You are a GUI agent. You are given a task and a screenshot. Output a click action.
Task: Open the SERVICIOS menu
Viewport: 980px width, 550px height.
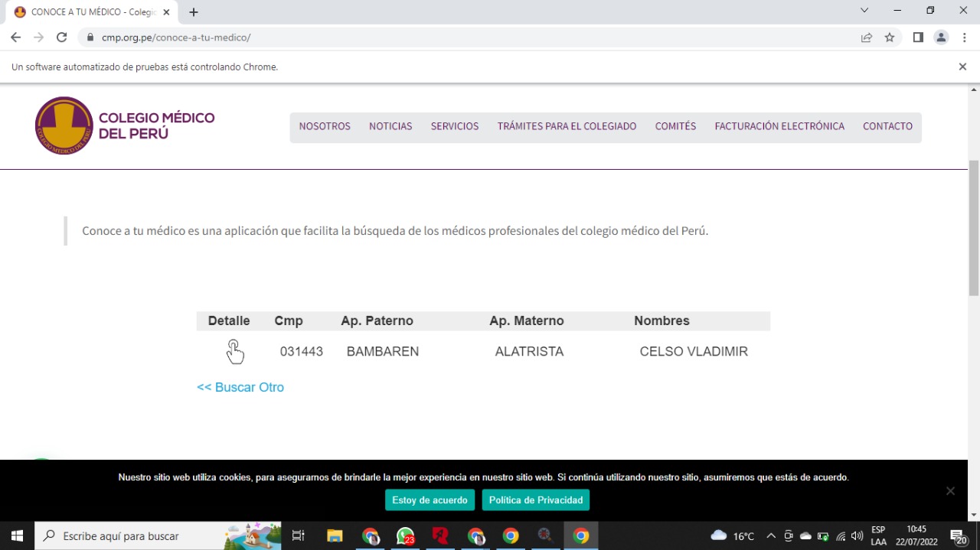(455, 126)
